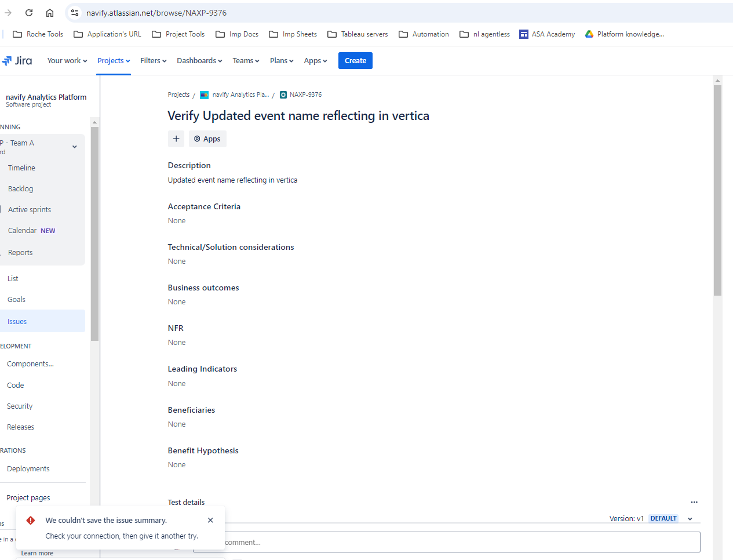Open the Teams menu

[245, 60]
